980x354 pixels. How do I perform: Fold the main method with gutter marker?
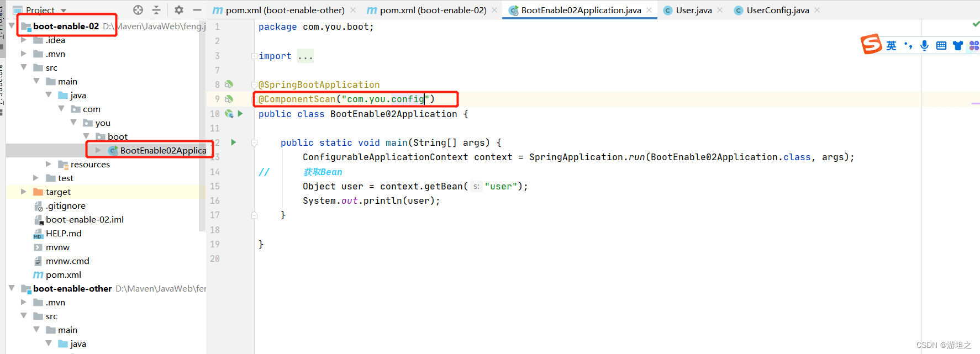click(x=254, y=142)
